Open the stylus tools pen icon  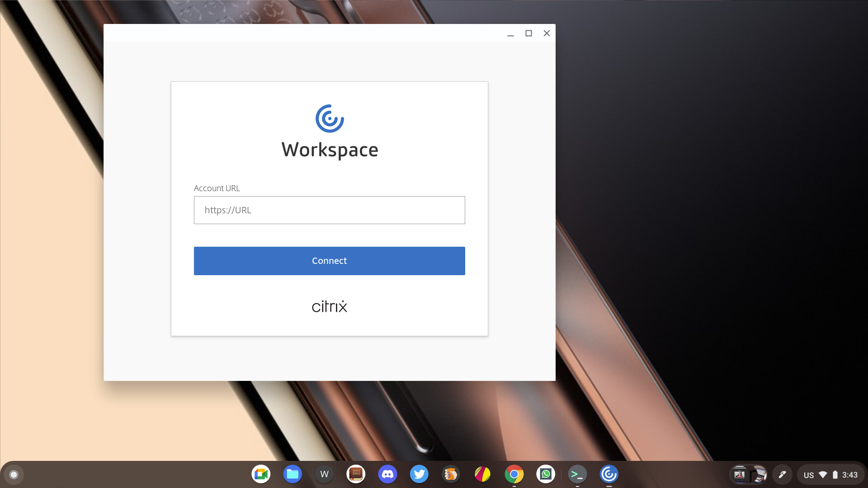[x=782, y=474]
